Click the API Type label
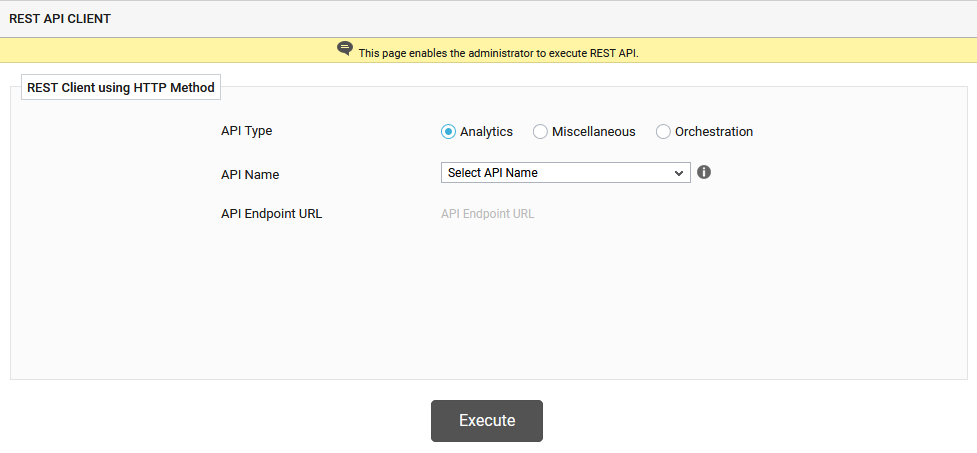 [247, 131]
